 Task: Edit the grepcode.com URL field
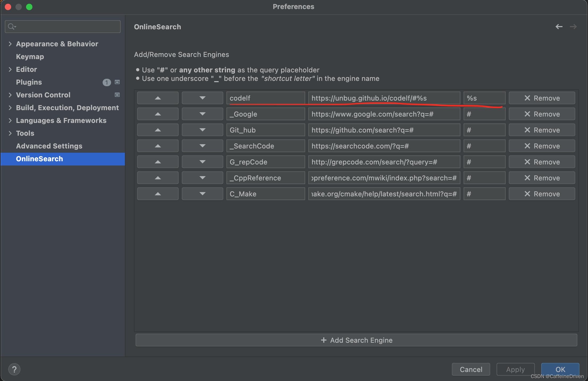click(384, 162)
